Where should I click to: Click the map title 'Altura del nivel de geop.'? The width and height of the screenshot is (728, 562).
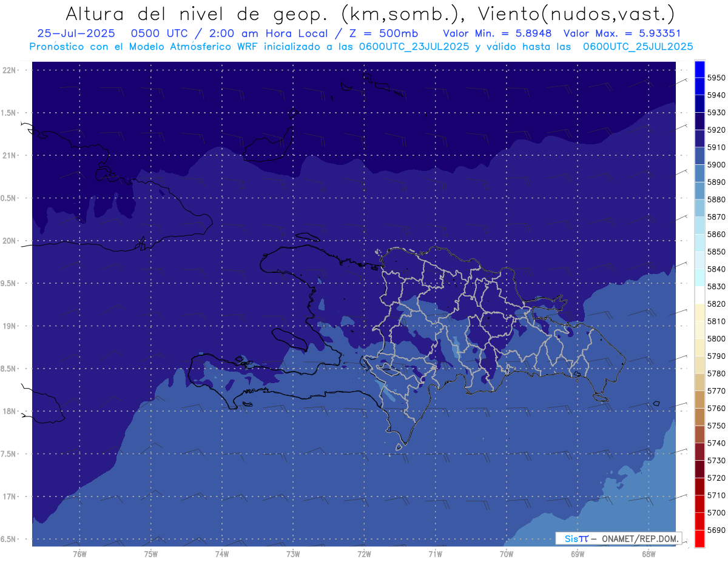(x=196, y=13)
